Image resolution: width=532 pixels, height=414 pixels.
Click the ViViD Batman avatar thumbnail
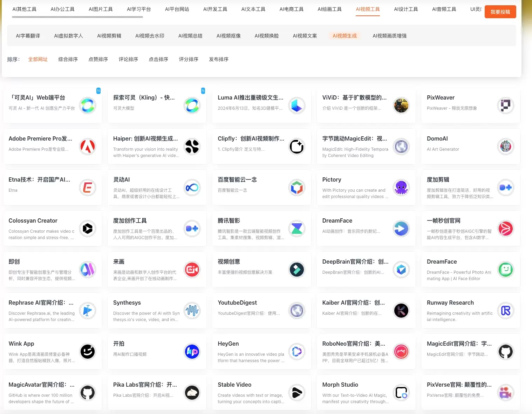point(401,106)
